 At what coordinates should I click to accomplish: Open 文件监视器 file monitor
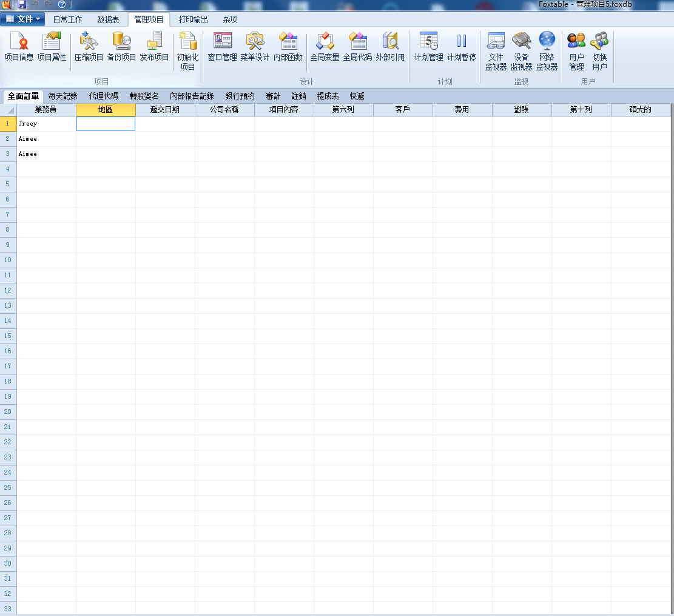click(496, 51)
